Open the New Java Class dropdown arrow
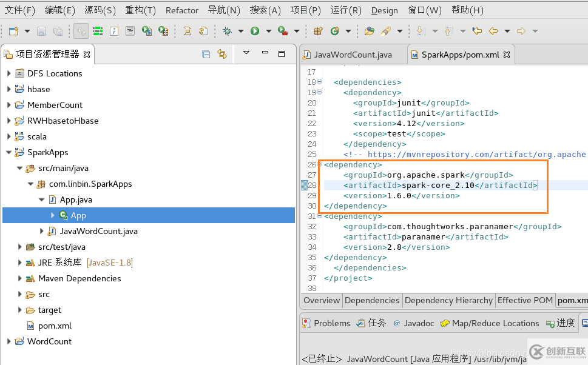The height and width of the screenshot is (365, 588). point(348,31)
